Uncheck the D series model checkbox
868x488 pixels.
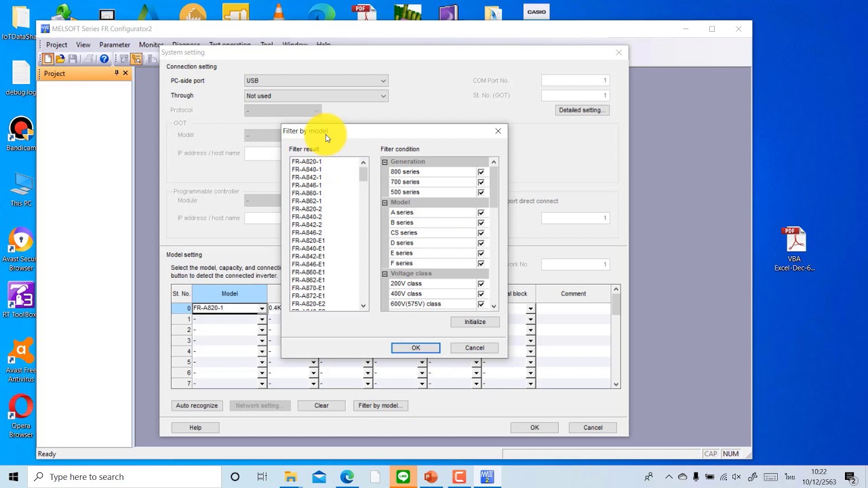coord(481,243)
